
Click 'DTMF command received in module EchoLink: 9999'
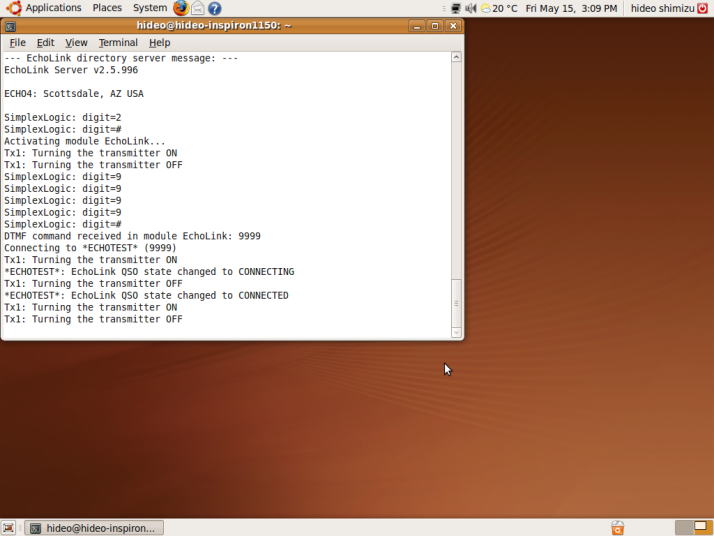click(x=133, y=236)
